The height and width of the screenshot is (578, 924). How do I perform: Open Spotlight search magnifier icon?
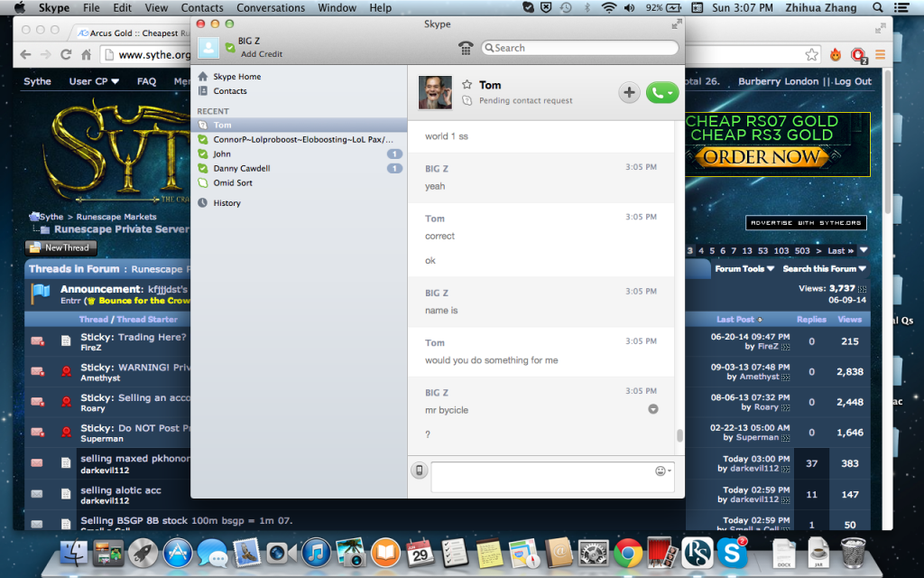[877, 7]
